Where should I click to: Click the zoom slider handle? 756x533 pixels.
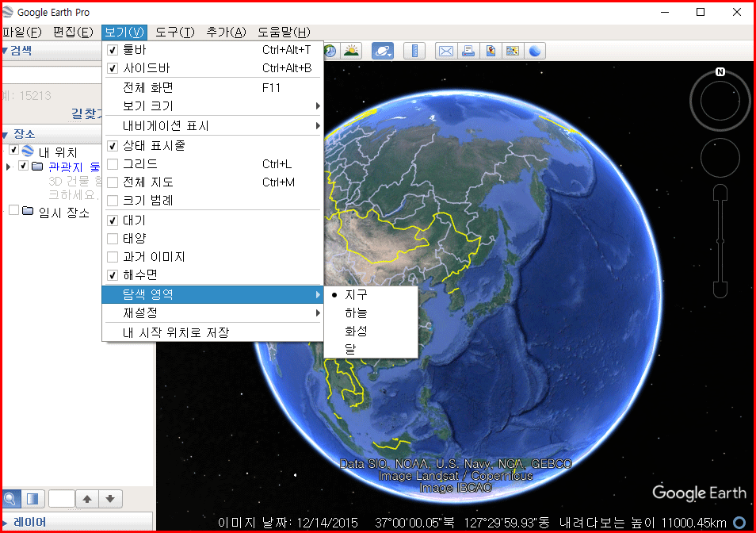point(720,240)
